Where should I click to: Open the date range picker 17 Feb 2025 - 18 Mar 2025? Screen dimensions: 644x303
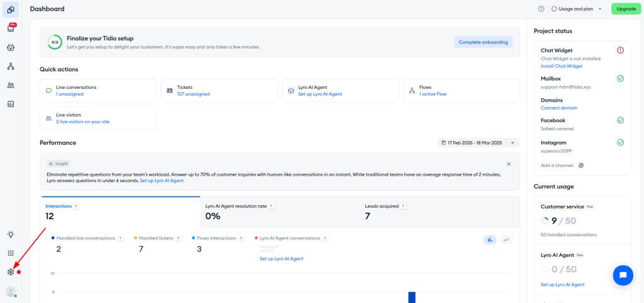point(478,142)
